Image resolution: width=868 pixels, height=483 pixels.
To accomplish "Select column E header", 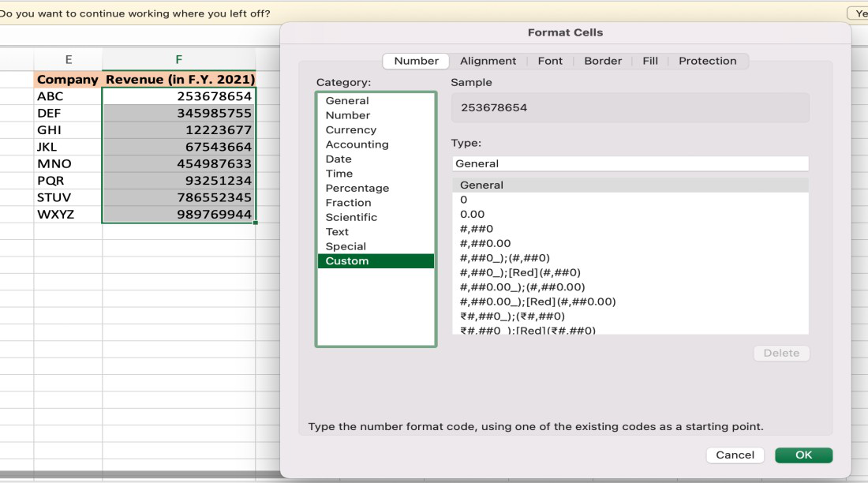I will pyautogui.click(x=68, y=60).
